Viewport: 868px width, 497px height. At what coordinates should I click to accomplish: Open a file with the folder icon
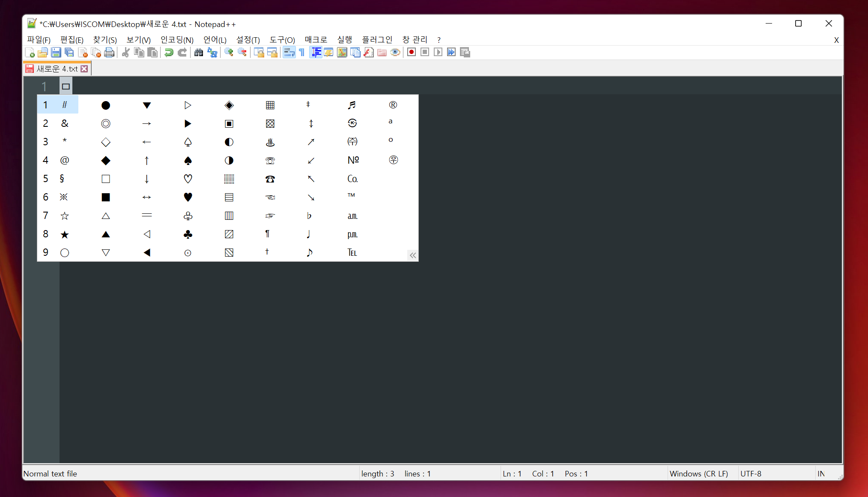(x=43, y=52)
